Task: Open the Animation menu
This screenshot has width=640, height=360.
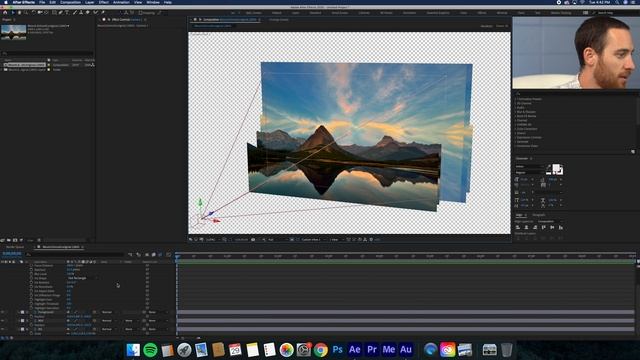Action: pos(121,2)
